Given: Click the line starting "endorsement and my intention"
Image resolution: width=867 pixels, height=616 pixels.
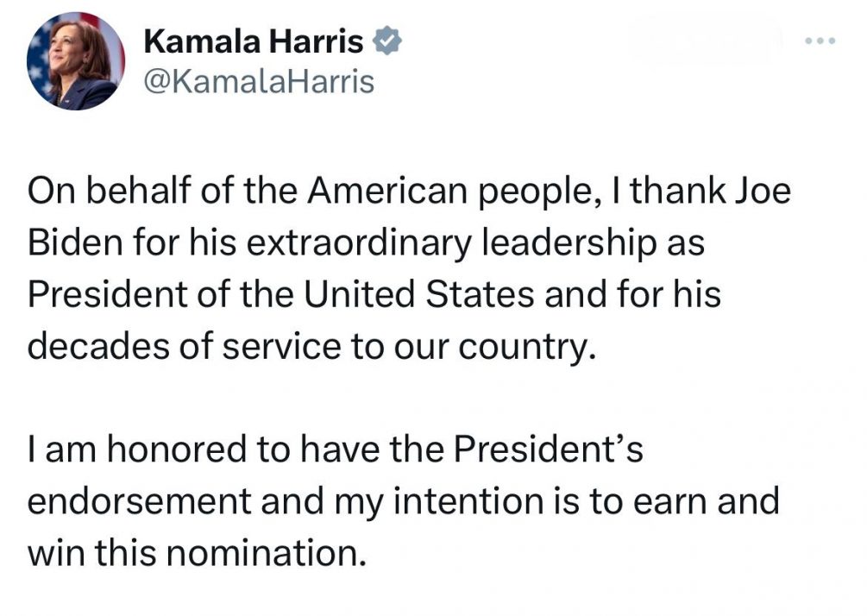Looking at the screenshot, I should pyautogui.click(x=404, y=501).
